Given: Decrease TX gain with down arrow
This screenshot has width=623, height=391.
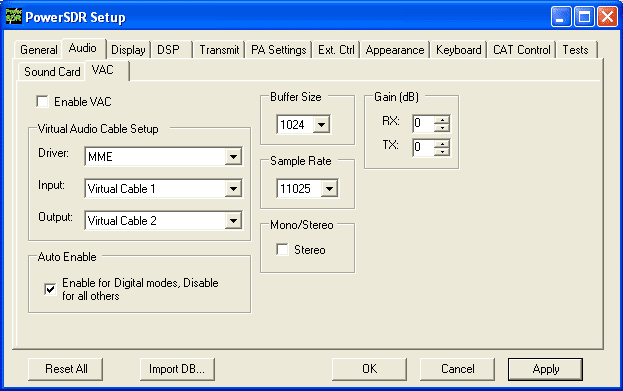Looking at the screenshot, I should (x=442, y=151).
